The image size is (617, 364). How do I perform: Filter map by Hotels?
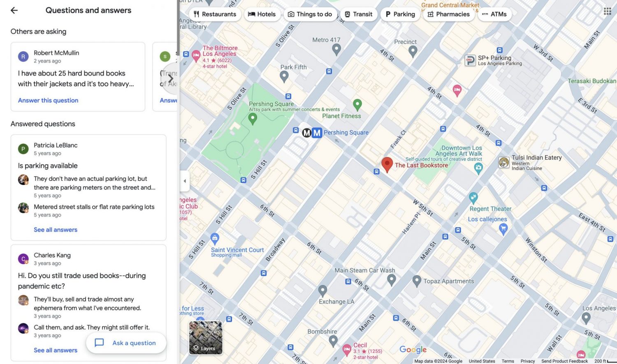tap(262, 14)
